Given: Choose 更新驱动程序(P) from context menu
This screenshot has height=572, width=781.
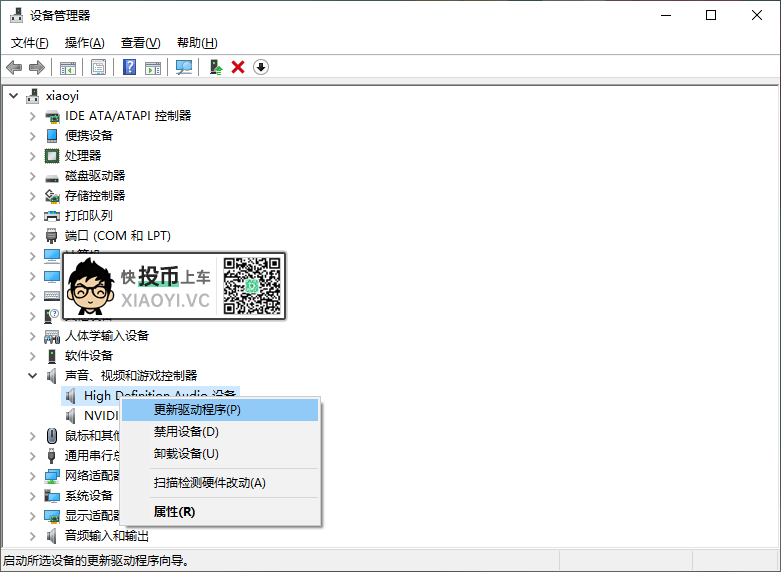Looking at the screenshot, I should coord(220,410).
